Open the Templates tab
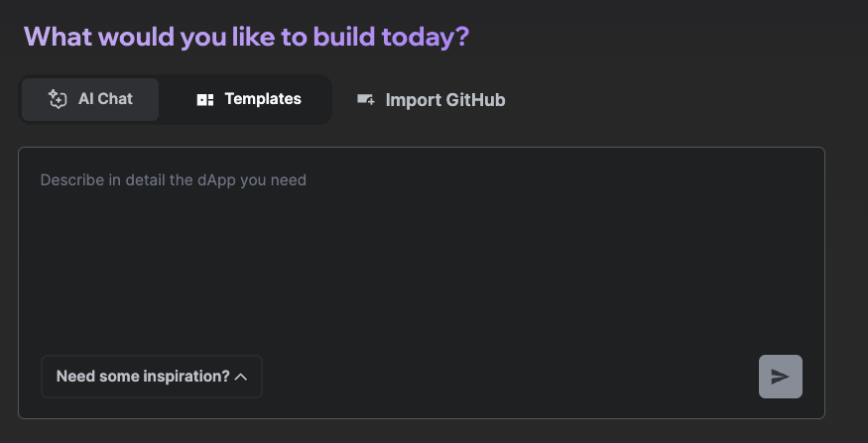The image size is (868, 443). point(249,99)
